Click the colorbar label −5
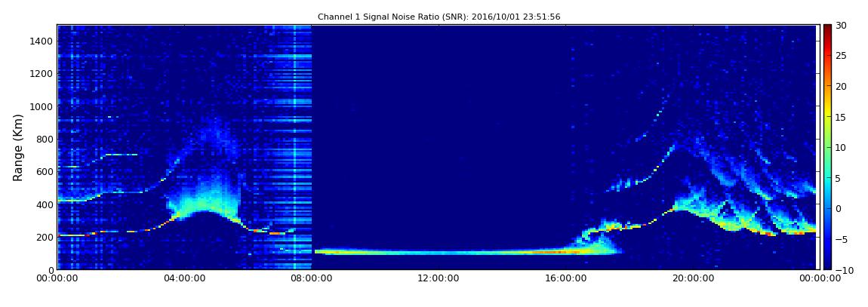 point(842,239)
